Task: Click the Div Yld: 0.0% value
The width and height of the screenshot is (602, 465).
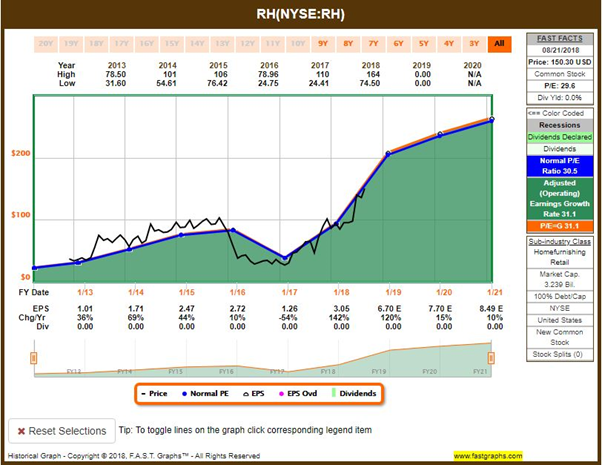Action: pos(560,98)
